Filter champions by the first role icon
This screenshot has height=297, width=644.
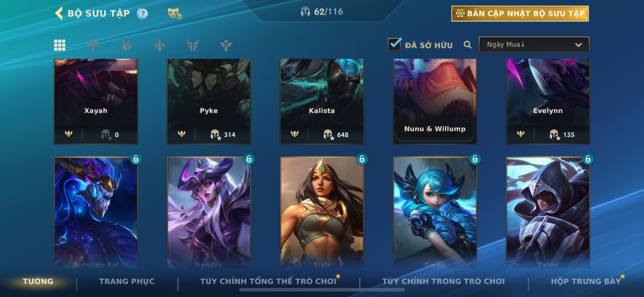(x=93, y=45)
